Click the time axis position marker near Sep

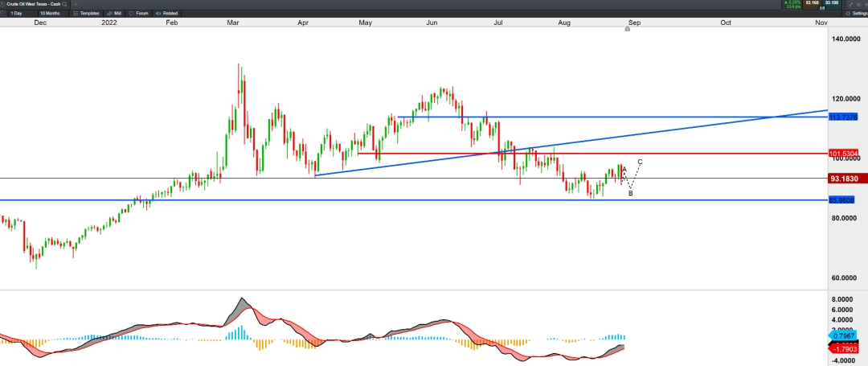pyautogui.click(x=627, y=29)
